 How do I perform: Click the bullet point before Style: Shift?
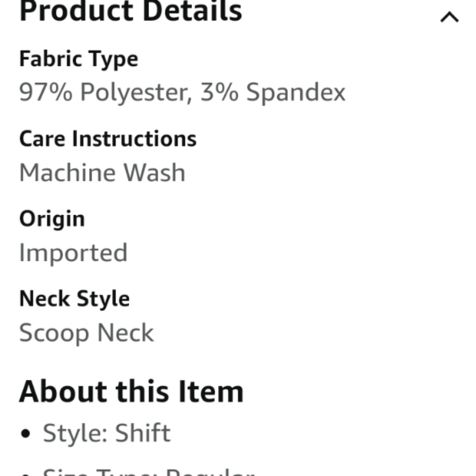pos(26,434)
